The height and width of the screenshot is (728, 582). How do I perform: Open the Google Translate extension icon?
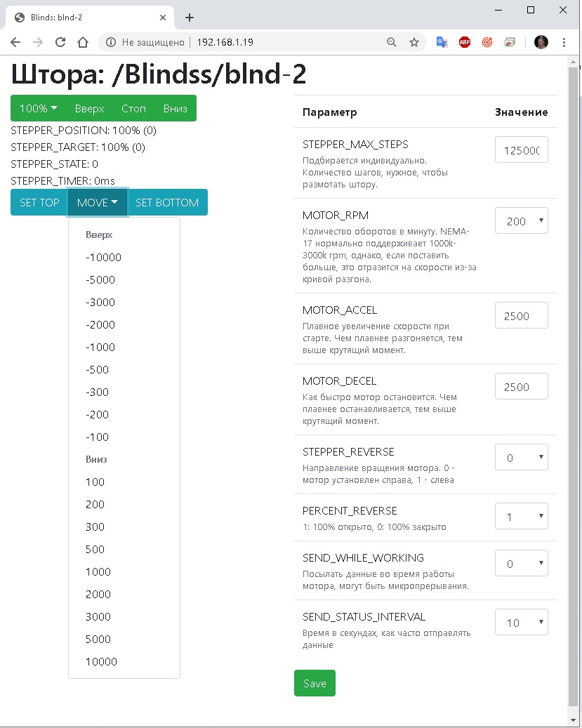click(x=442, y=42)
